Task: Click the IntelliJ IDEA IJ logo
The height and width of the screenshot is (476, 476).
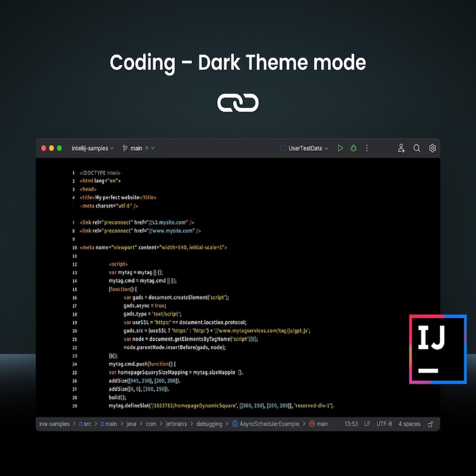Action: 438,349
